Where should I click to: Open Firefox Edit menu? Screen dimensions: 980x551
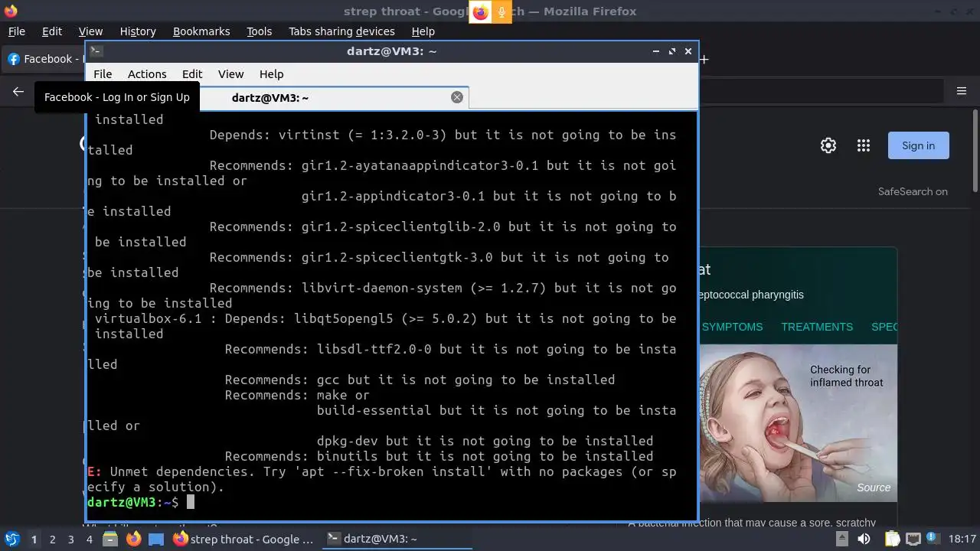pyautogui.click(x=52, y=31)
